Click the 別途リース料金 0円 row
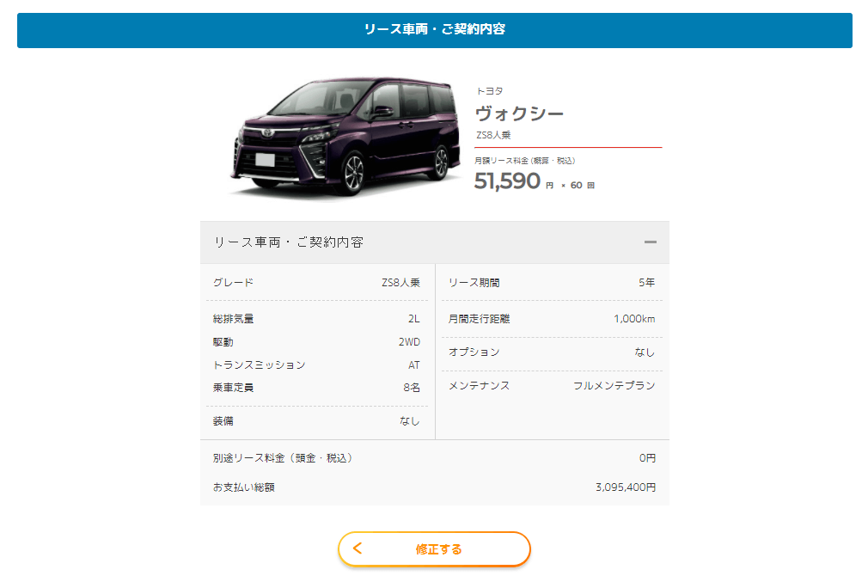Viewport: 868px width, 588px height. 435,458
